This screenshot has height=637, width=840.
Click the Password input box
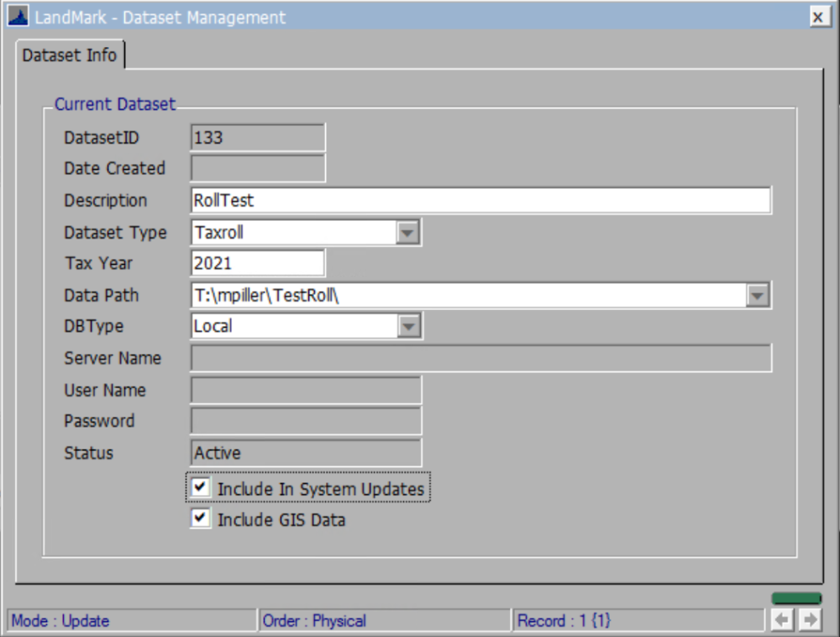(x=302, y=420)
